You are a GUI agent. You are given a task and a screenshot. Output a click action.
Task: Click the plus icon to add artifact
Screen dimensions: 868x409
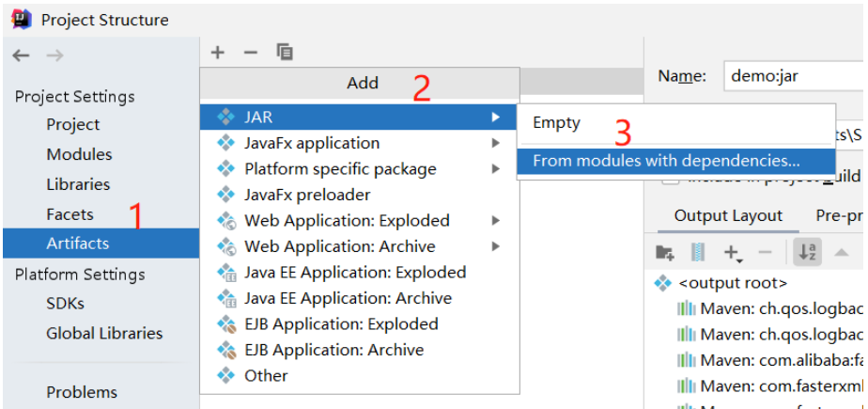218,53
